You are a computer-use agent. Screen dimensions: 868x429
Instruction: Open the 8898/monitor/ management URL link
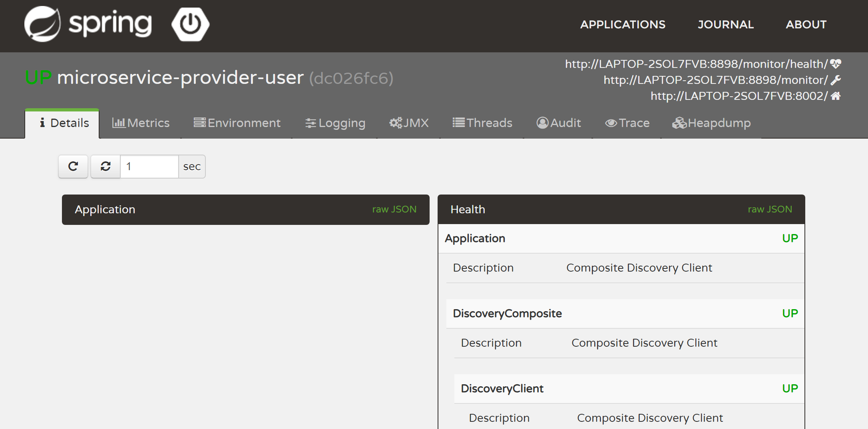[715, 80]
